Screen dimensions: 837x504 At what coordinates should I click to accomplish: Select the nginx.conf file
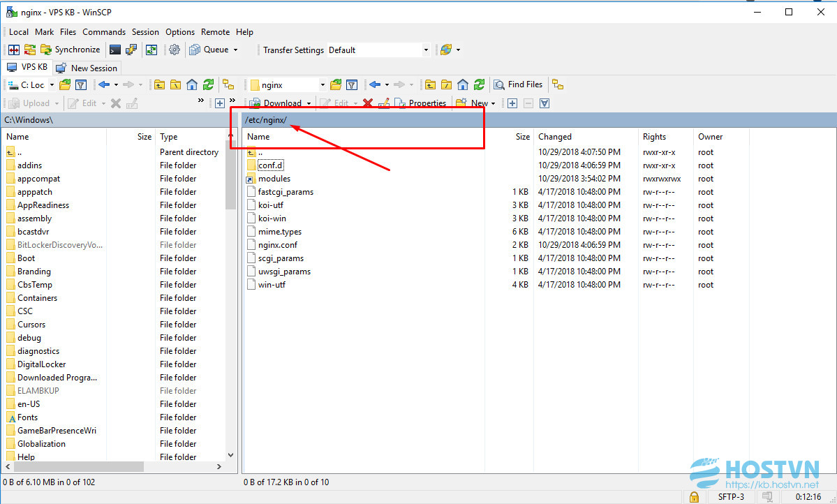tap(278, 245)
